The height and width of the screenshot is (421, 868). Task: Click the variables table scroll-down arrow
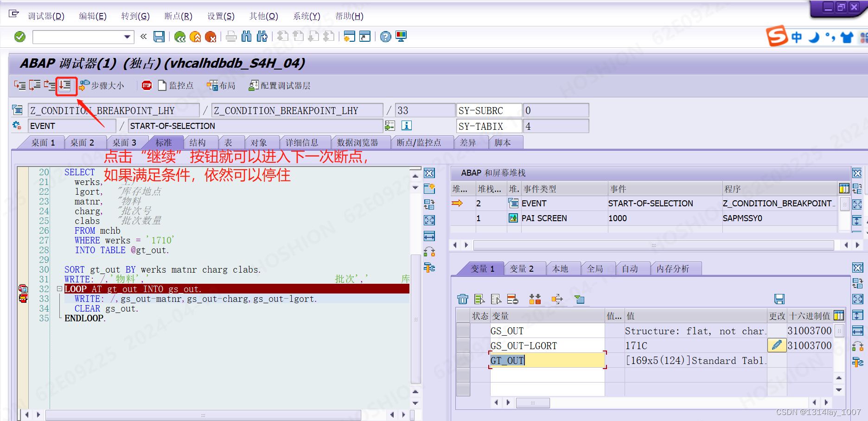pos(839,389)
